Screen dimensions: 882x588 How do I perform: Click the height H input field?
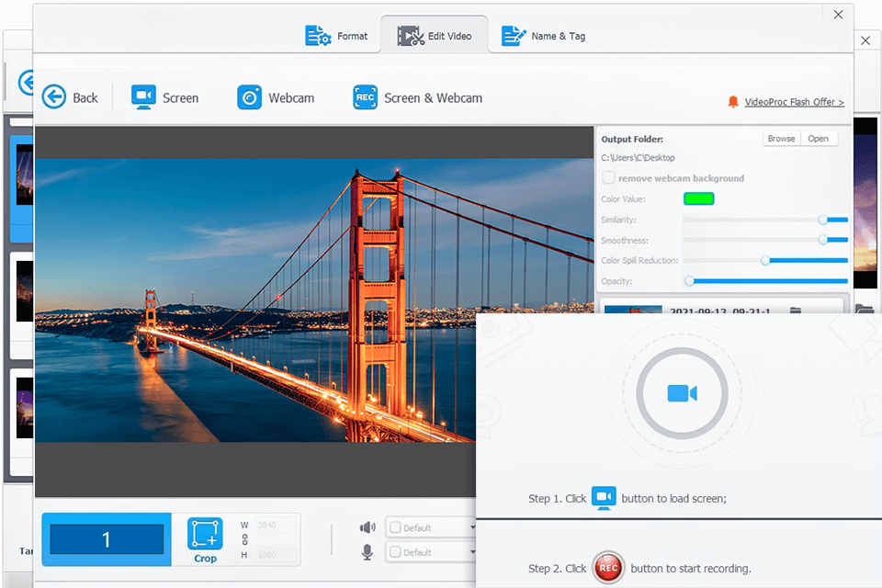tap(276, 555)
